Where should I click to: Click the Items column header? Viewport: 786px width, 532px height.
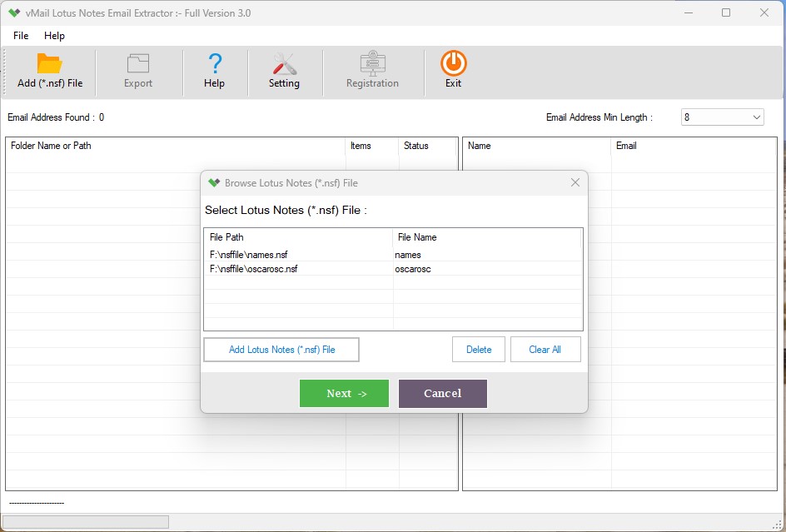click(372, 146)
